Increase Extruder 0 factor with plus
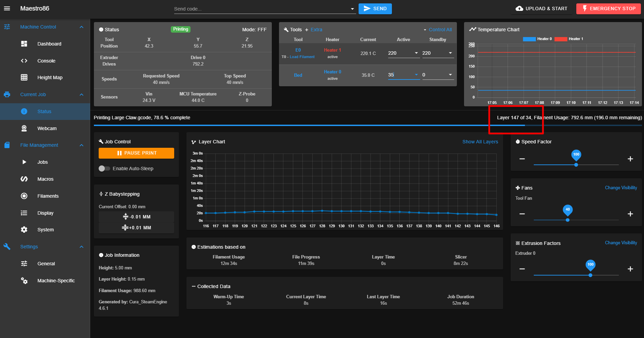 [x=630, y=269]
